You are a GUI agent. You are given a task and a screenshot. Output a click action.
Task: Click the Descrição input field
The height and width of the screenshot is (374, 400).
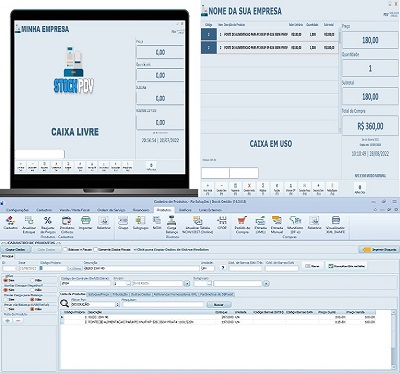[x=141, y=268]
